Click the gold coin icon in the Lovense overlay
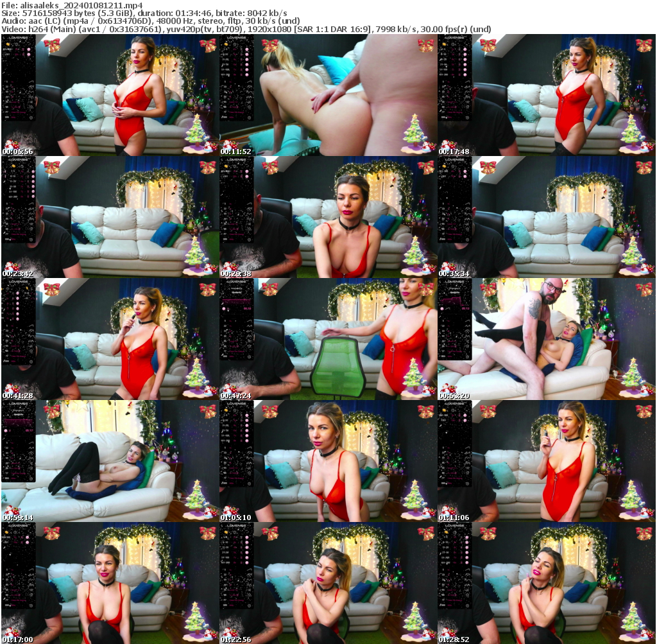The image size is (657, 644). 7,44
